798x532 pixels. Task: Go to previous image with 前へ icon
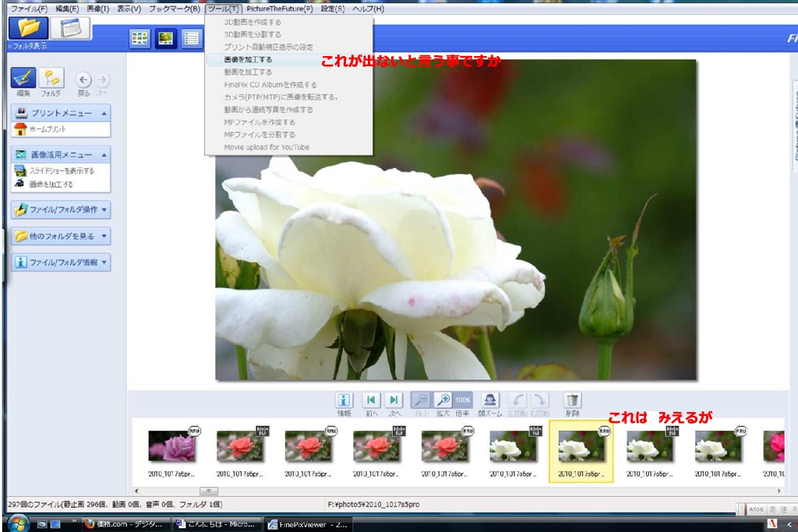pyautogui.click(x=372, y=400)
